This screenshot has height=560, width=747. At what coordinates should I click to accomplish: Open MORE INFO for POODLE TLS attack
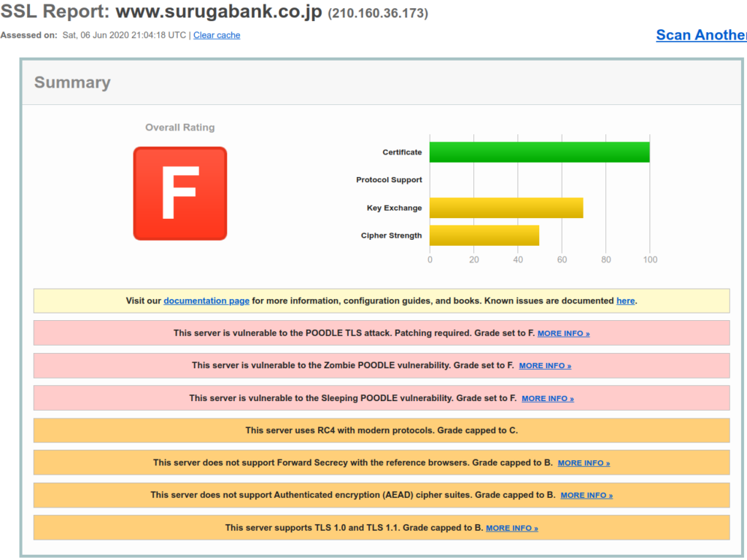[x=564, y=333]
